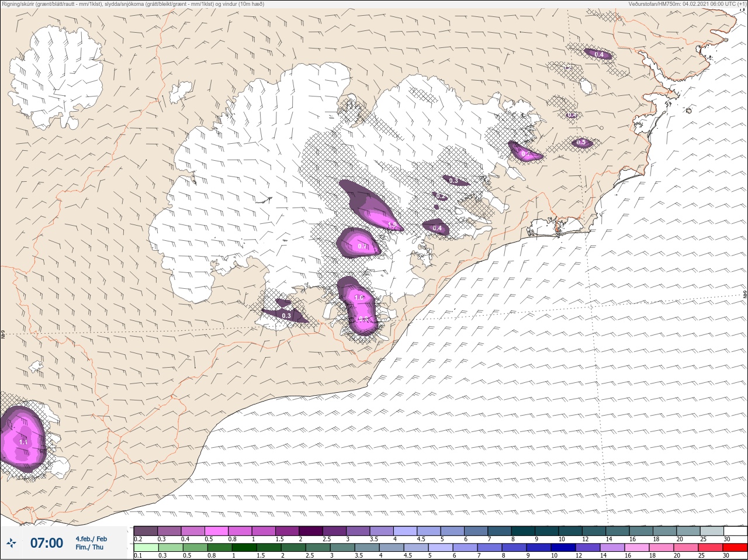Screen dimensions: 748x560
Task: Click the '4.feb./ Feb' date label
Action: pyautogui.click(x=91, y=538)
